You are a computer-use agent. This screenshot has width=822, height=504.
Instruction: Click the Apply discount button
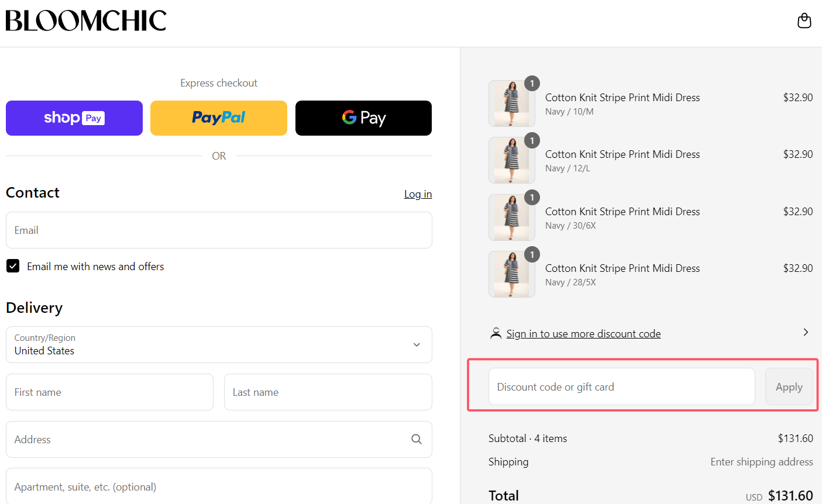point(789,386)
